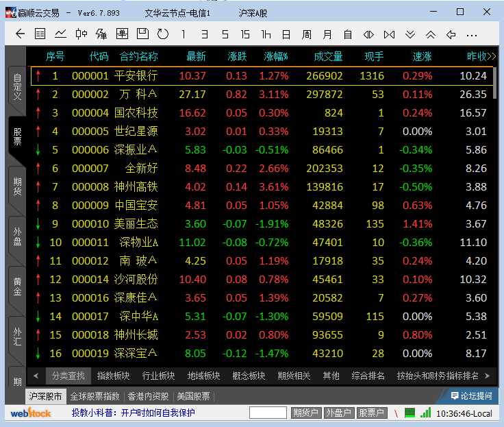Switch to the 期货 side tab

pyautogui.click(x=17, y=186)
